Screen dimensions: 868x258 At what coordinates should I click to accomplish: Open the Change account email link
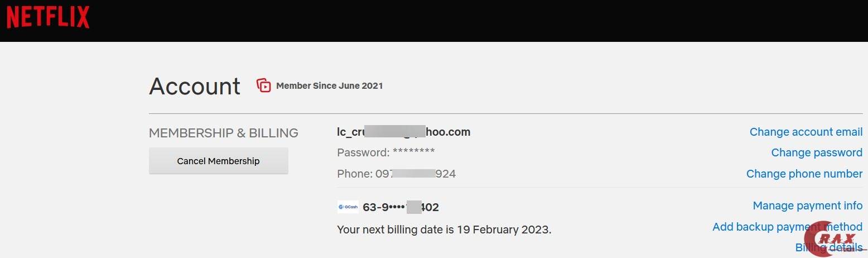[x=806, y=132]
